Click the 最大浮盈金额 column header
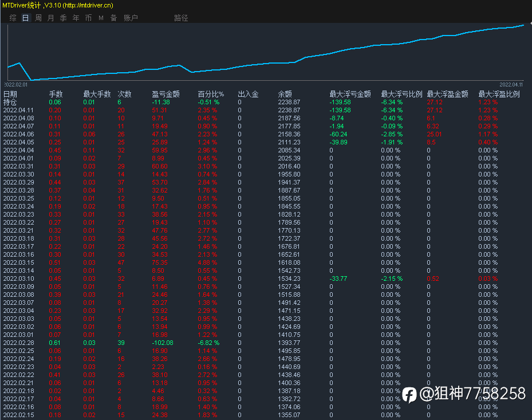The image size is (532, 420). [447, 94]
